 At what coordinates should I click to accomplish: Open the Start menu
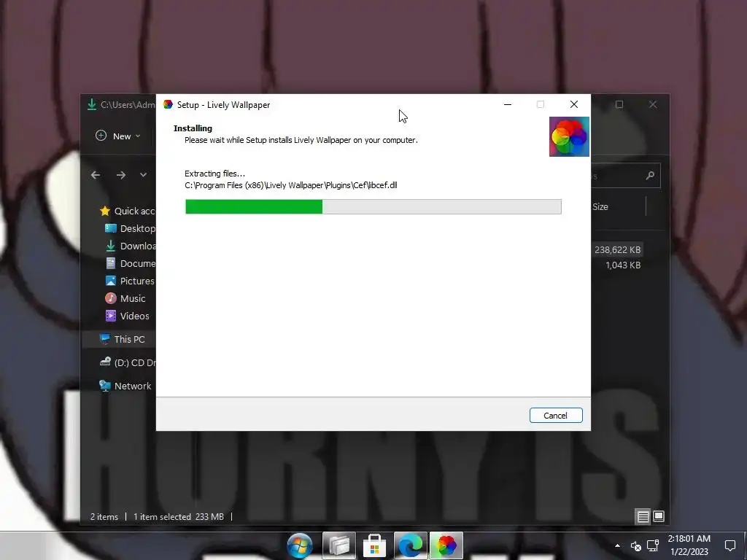pos(300,545)
